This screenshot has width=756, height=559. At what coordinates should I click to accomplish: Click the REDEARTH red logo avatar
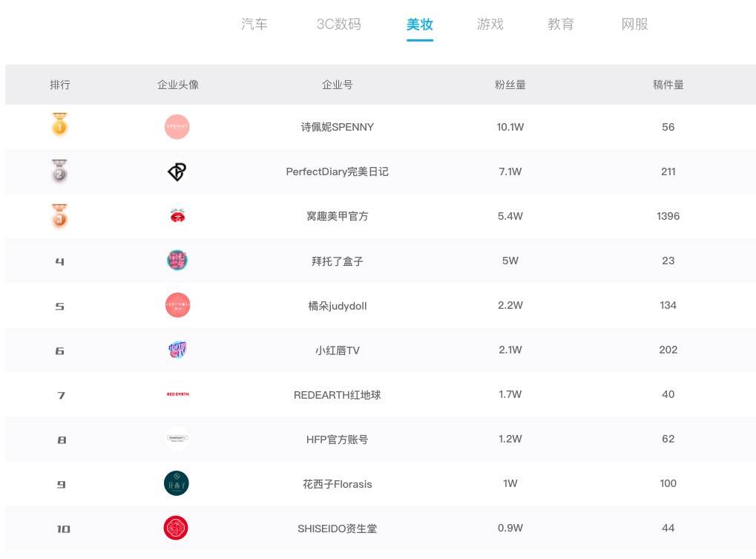pyautogui.click(x=178, y=394)
